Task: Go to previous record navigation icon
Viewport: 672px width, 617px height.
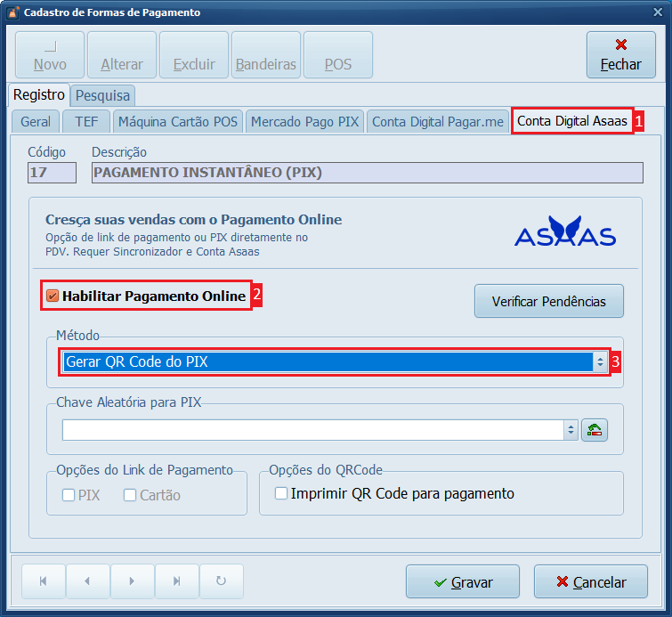Action: click(88, 581)
